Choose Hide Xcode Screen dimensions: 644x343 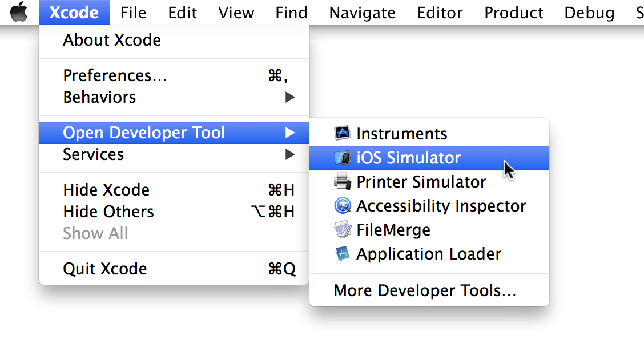pyautogui.click(x=174, y=190)
